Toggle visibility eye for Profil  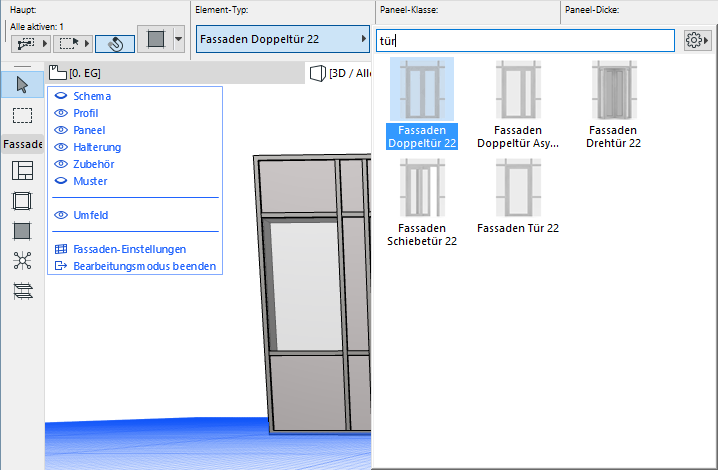tap(60, 113)
